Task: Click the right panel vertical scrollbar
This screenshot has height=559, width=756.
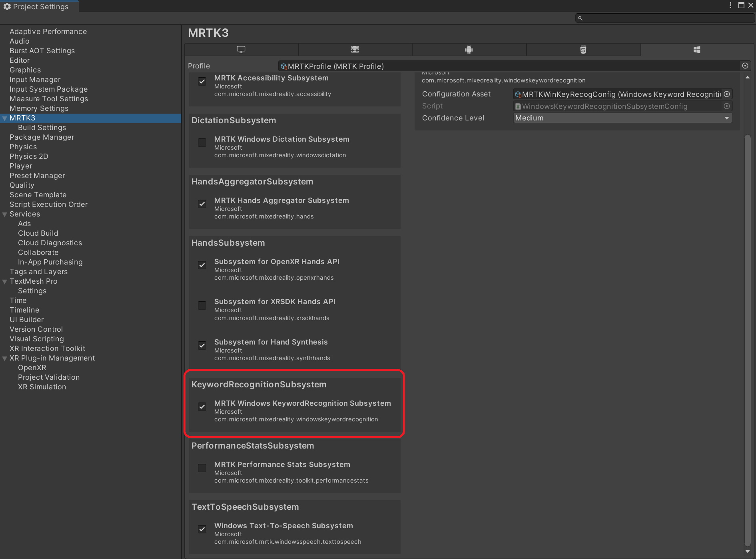Action: click(748, 340)
